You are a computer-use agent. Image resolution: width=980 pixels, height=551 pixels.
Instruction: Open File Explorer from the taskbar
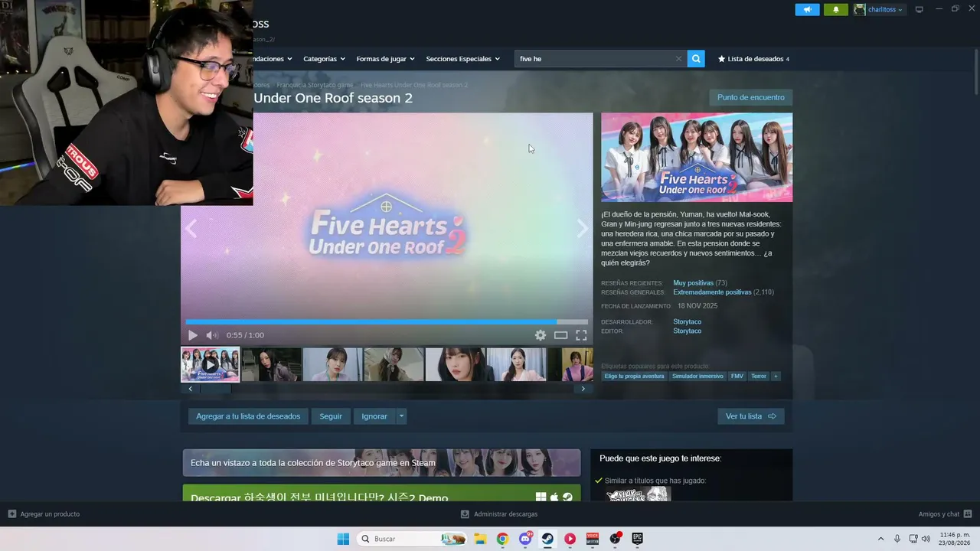(480, 539)
